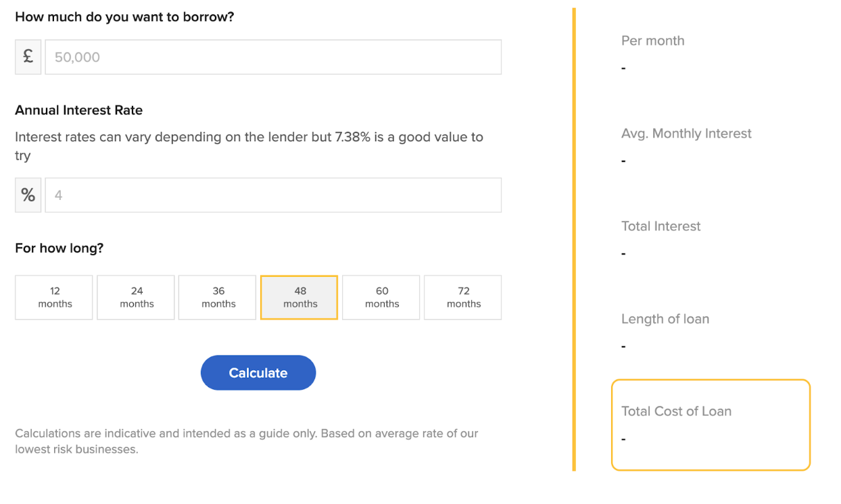
Task: Click the borrow amount input field
Action: coord(272,57)
